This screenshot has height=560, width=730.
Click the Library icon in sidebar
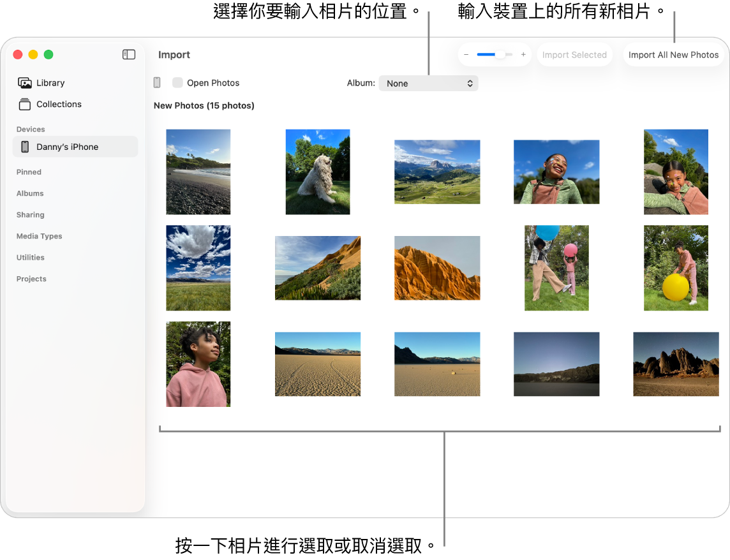[x=25, y=83]
